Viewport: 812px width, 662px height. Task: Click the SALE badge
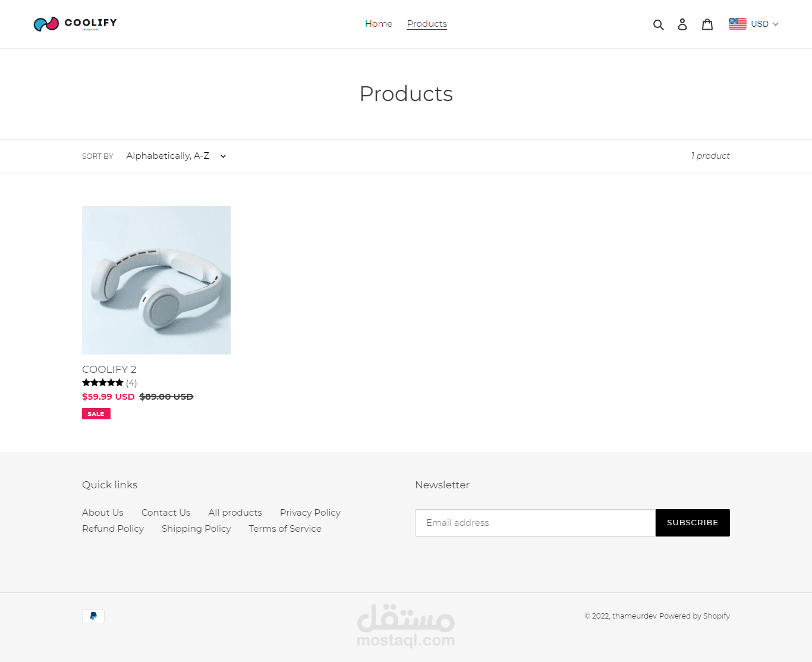click(x=96, y=414)
